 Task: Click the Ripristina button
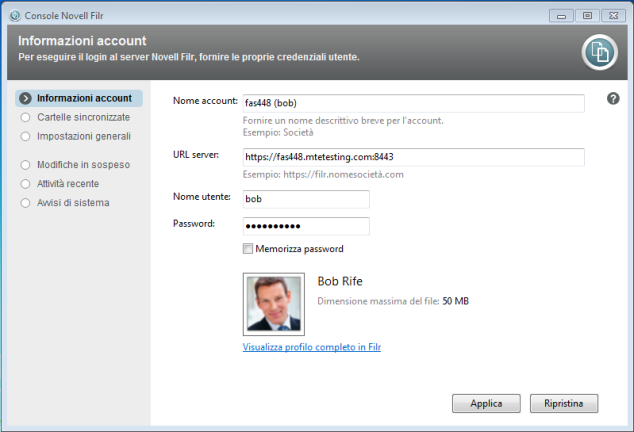[564, 403]
